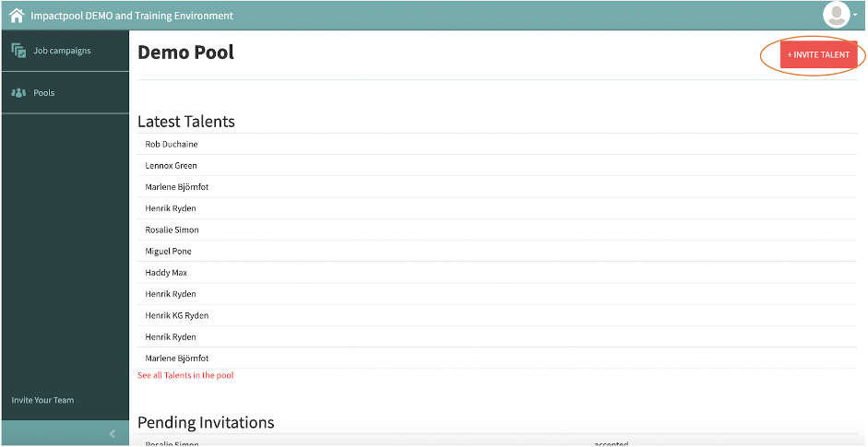Expand the account dropdown caret beside avatar

855,16
